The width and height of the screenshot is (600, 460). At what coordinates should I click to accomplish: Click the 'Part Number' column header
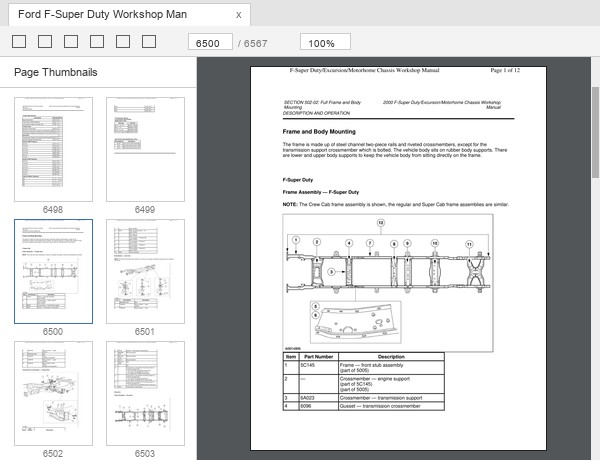tap(319, 357)
